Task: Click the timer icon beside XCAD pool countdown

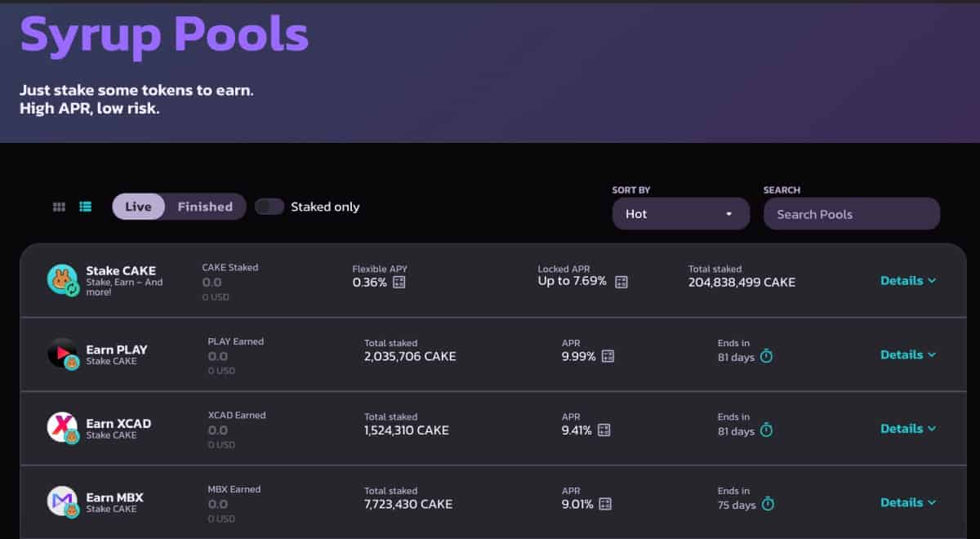Action: [765, 430]
